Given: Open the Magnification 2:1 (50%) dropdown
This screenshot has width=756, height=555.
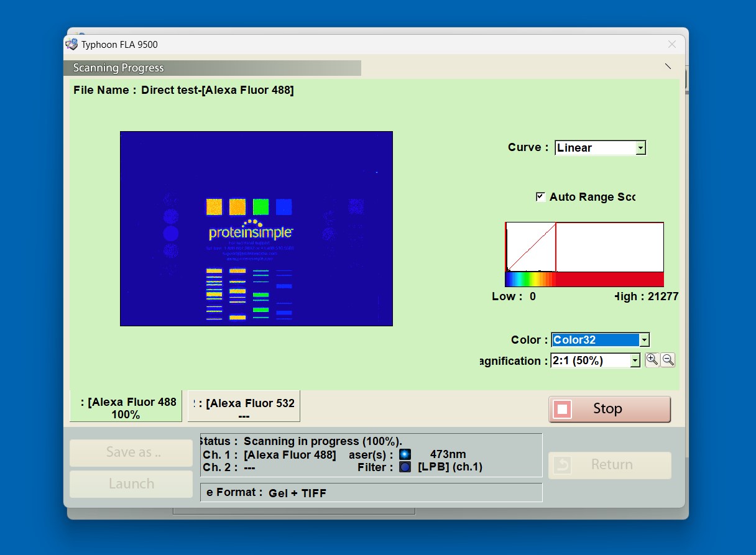Looking at the screenshot, I should pyautogui.click(x=596, y=360).
